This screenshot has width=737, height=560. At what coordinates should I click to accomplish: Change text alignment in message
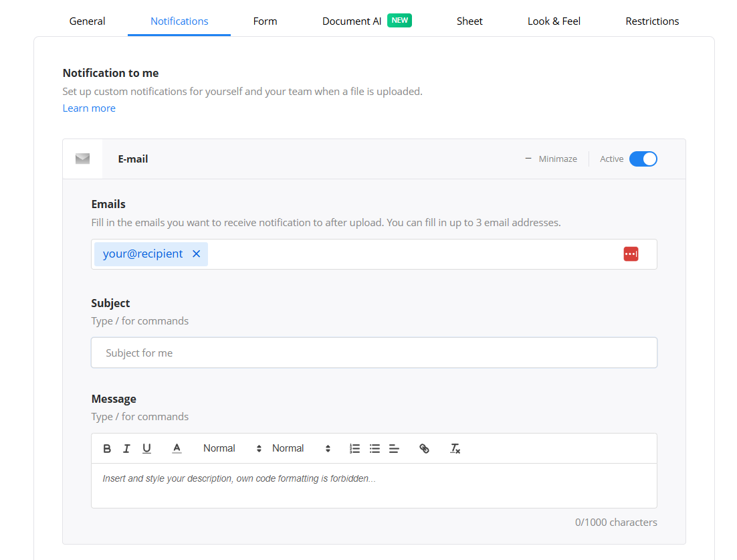pyautogui.click(x=395, y=448)
